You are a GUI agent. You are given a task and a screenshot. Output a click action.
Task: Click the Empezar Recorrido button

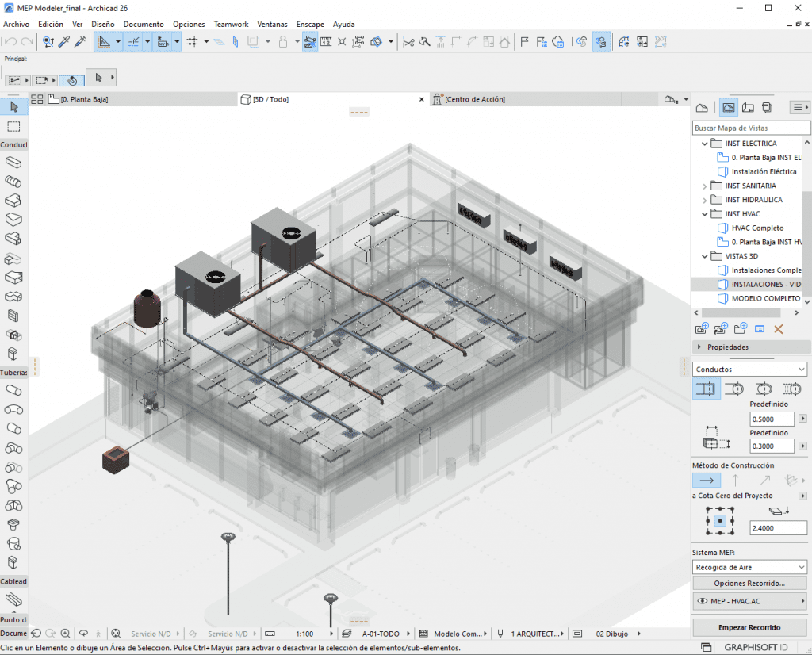click(749, 627)
